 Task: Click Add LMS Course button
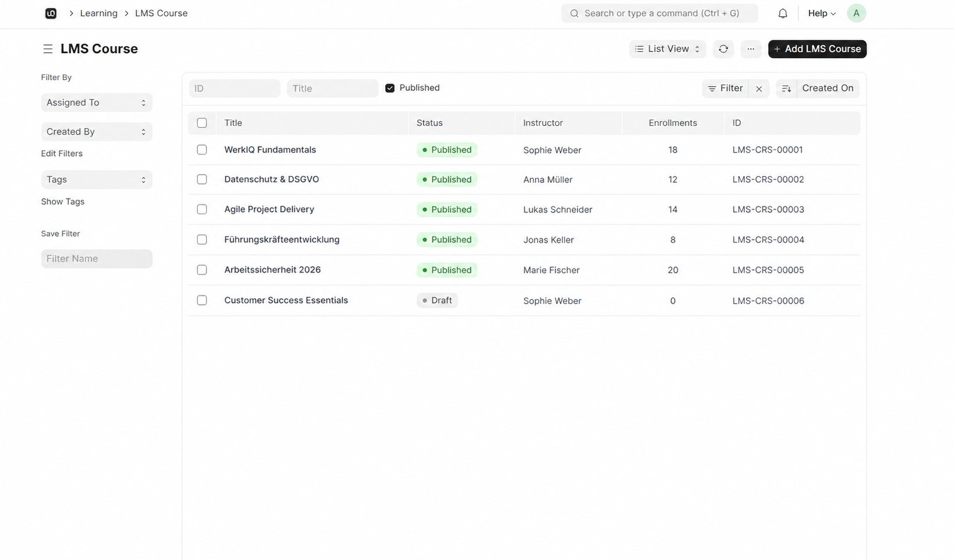point(817,49)
